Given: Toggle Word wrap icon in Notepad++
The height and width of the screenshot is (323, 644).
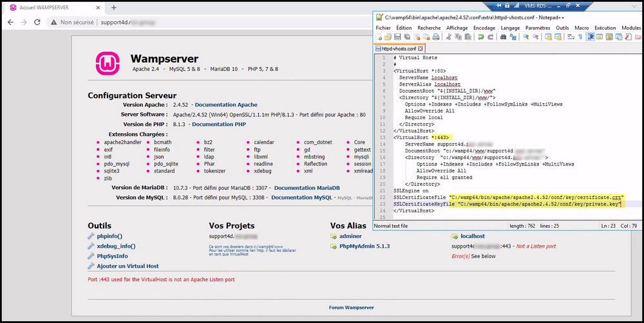Looking at the screenshot, I should click(571, 37).
